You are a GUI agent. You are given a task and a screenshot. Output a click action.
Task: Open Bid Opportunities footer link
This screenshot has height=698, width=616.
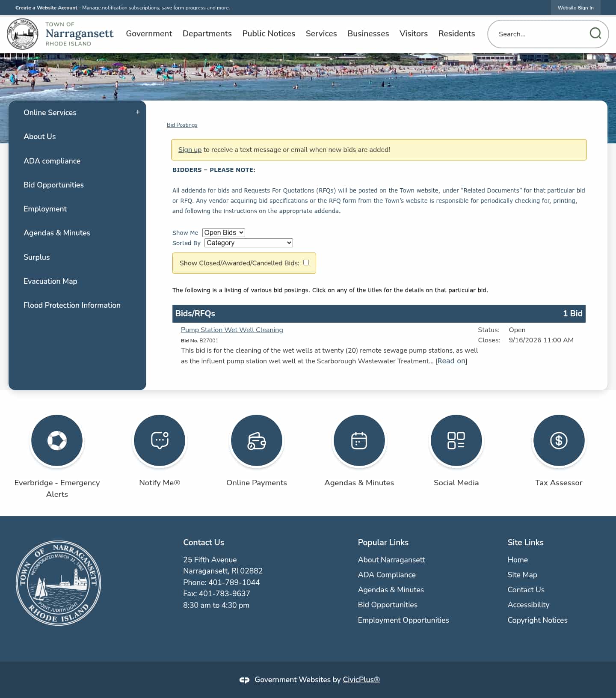tap(388, 605)
